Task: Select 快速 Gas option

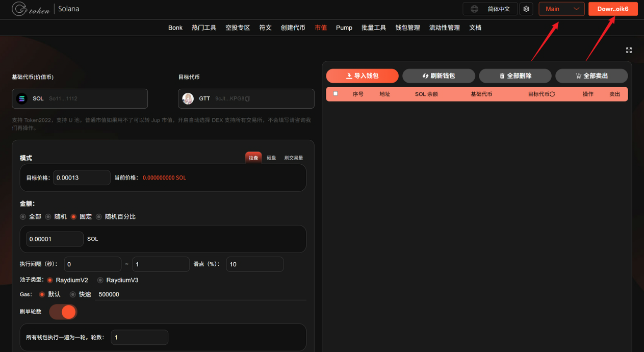Action: tap(73, 294)
